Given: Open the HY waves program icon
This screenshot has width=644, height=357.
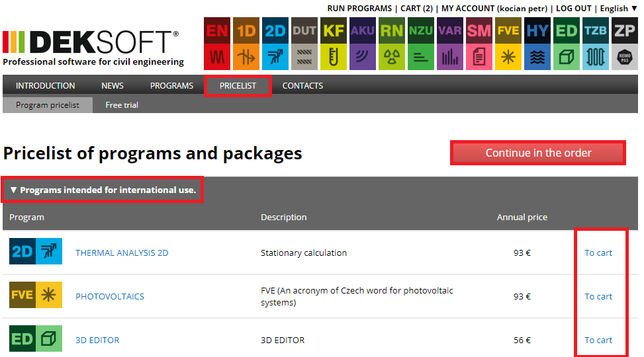Looking at the screenshot, I should pos(537,44).
